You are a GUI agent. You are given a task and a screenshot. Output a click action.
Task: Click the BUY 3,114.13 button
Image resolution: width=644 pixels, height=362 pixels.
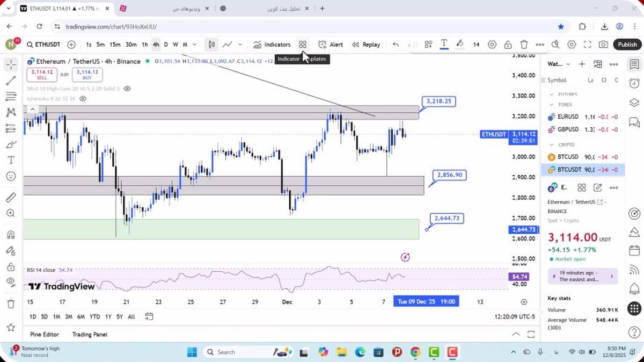point(87,75)
